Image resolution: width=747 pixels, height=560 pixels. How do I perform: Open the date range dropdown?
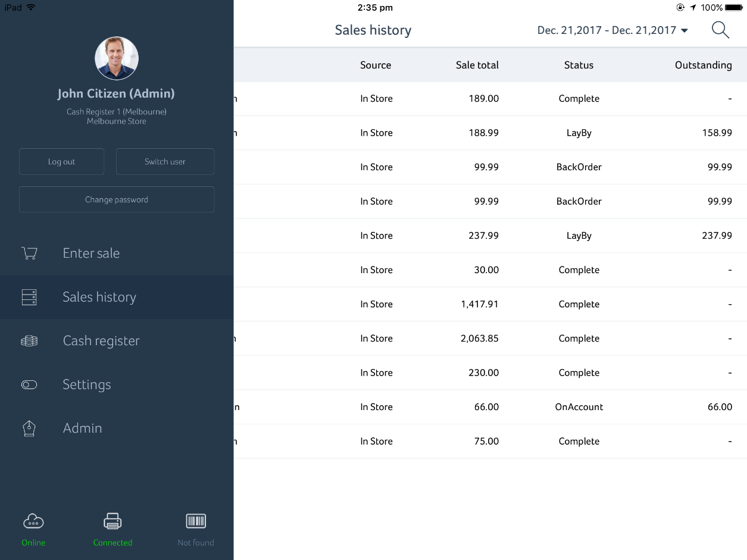pyautogui.click(x=612, y=30)
